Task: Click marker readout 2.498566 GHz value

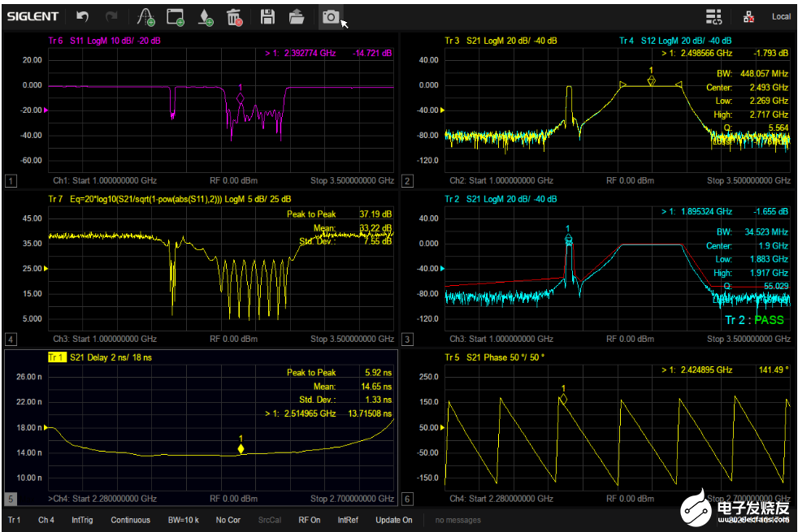Action: pos(706,53)
